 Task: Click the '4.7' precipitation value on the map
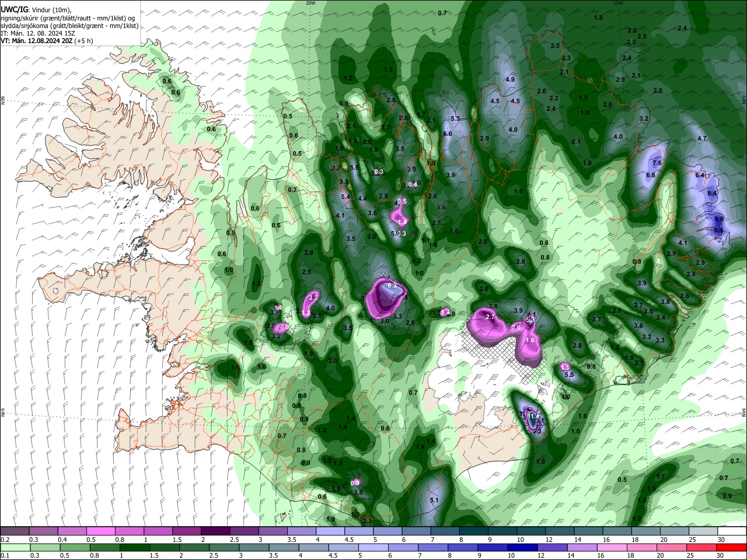702,139
